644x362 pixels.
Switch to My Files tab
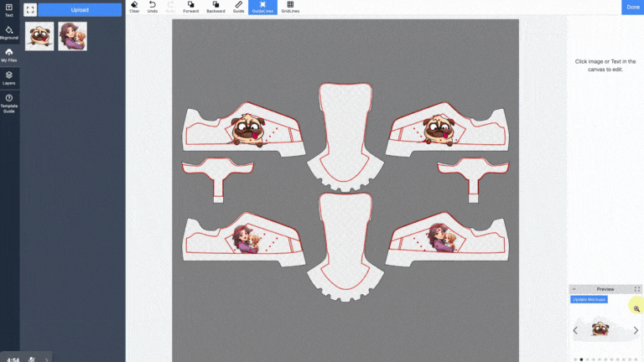coord(9,55)
